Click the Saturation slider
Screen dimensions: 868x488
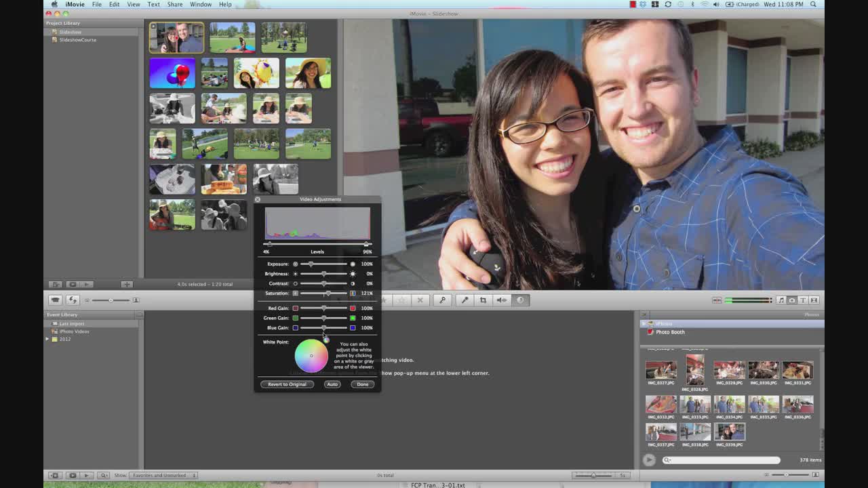(x=323, y=293)
